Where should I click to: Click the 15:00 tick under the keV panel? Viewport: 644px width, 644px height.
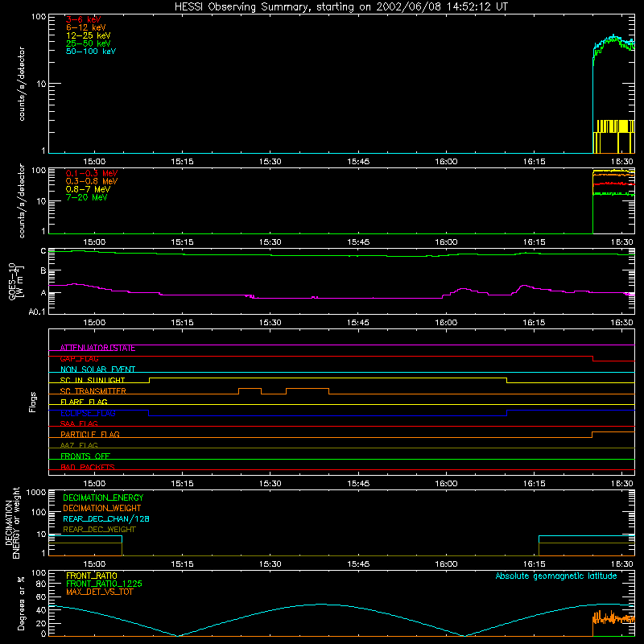tap(94, 162)
